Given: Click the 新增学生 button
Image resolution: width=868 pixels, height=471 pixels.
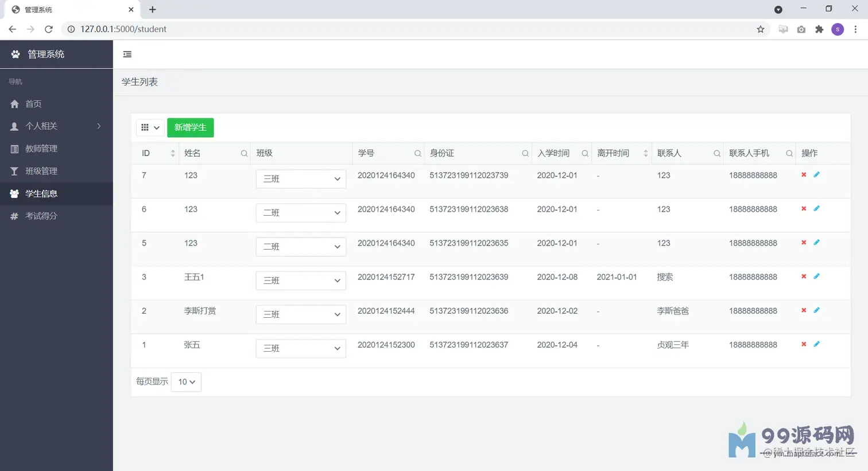Looking at the screenshot, I should pyautogui.click(x=191, y=127).
